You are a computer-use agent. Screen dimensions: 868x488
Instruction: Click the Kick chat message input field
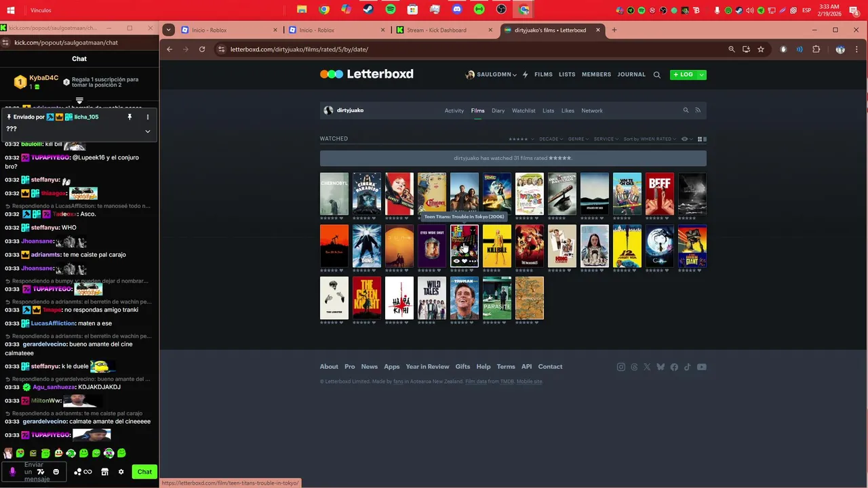[34, 472]
